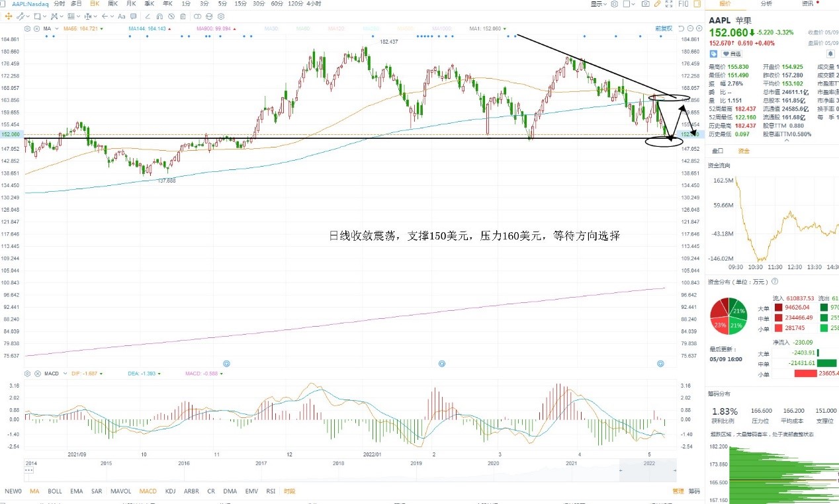The width and height of the screenshot is (839, 504).
Task: Open the 分析 tab in sidebar
Action: click(x=766, y=4)
